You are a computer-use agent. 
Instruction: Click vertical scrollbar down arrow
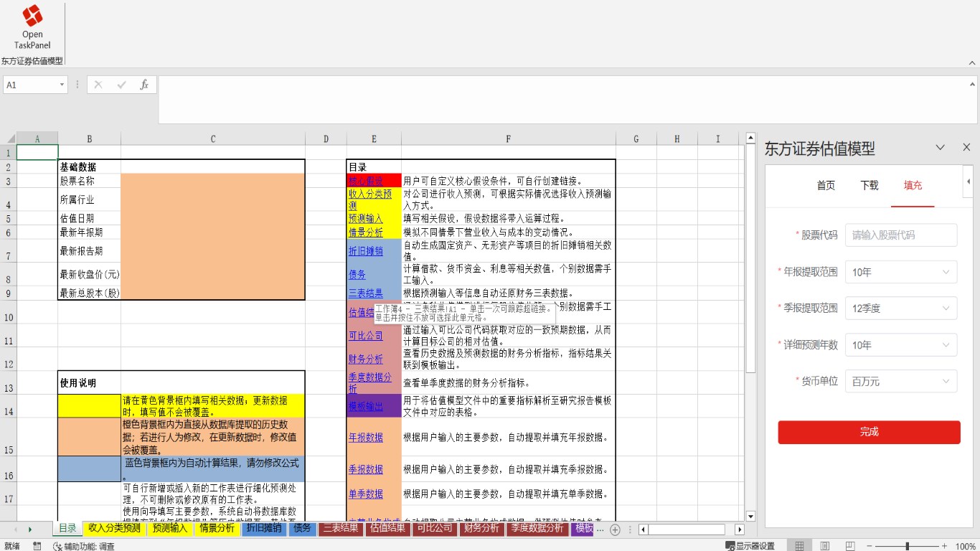tap(750, 516)
